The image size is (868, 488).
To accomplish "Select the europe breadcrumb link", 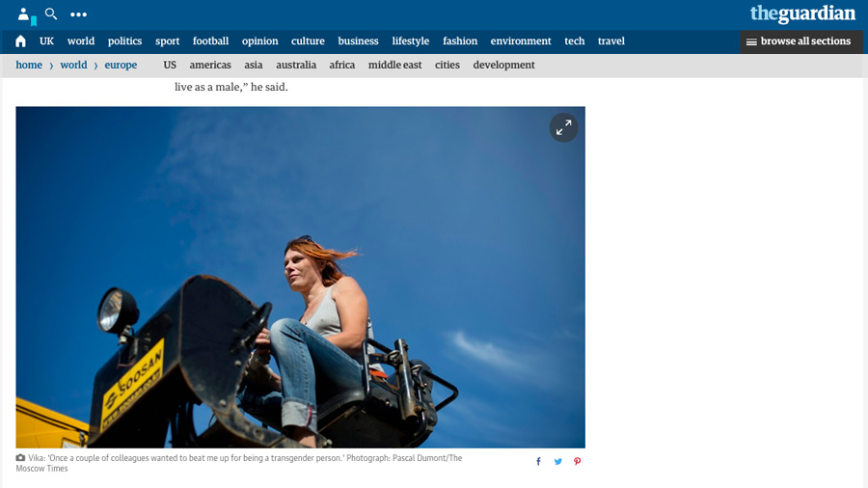I will [121, 66].
